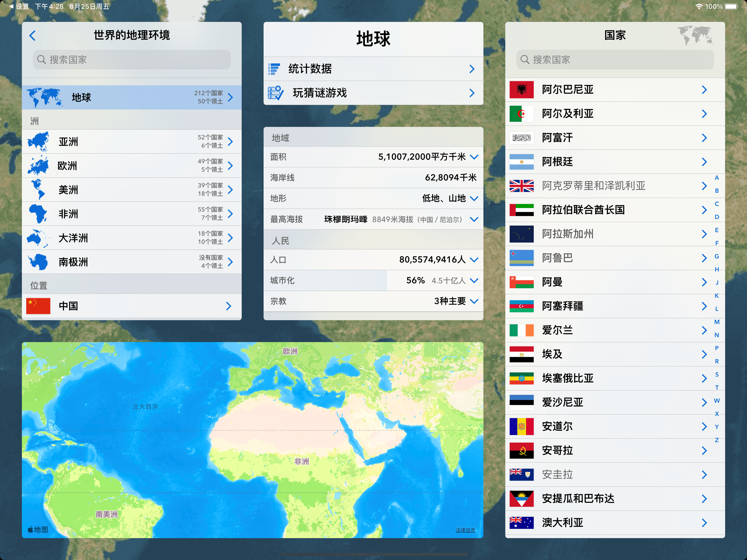
Task: Tap the China flag under 位置
Action: (38, 306)
